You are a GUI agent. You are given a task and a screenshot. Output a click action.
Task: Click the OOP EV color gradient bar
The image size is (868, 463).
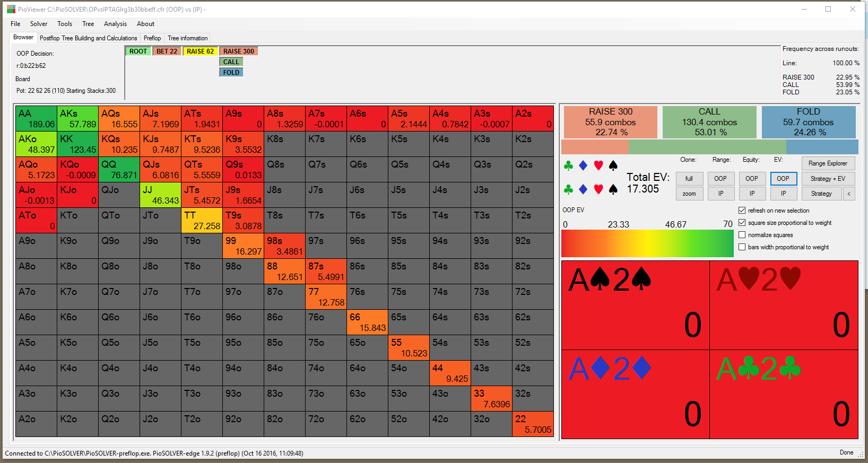647,244
